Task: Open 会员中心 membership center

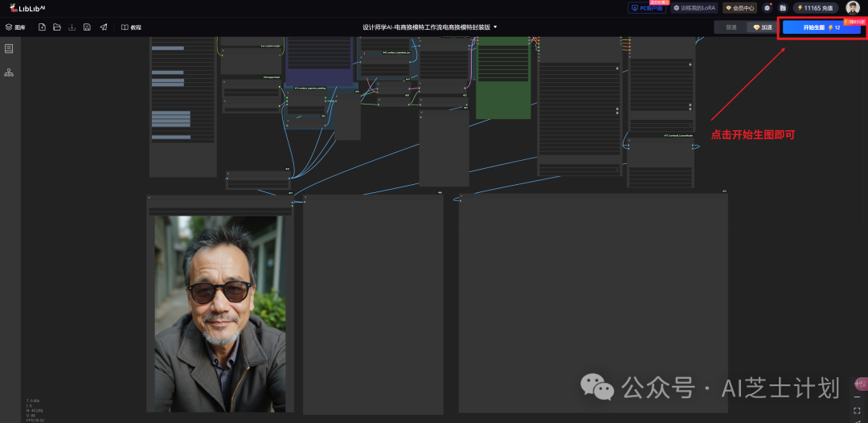Action: pos(739,8)
